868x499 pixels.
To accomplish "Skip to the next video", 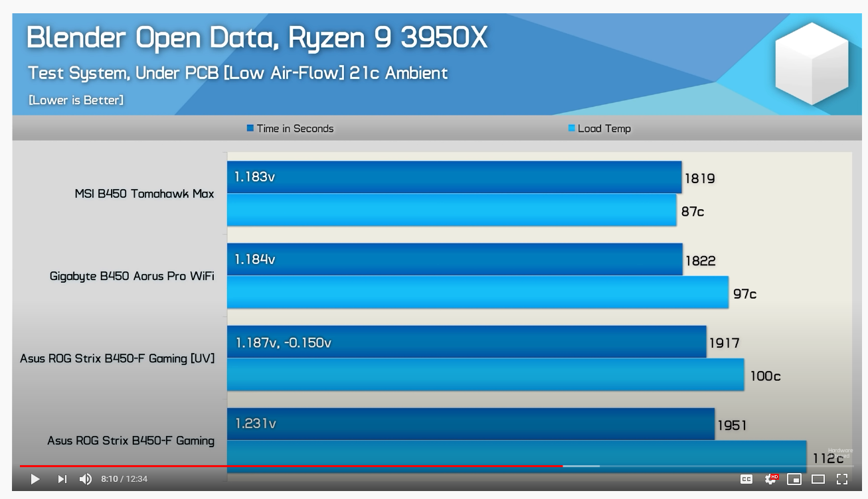I will point(62,479).
